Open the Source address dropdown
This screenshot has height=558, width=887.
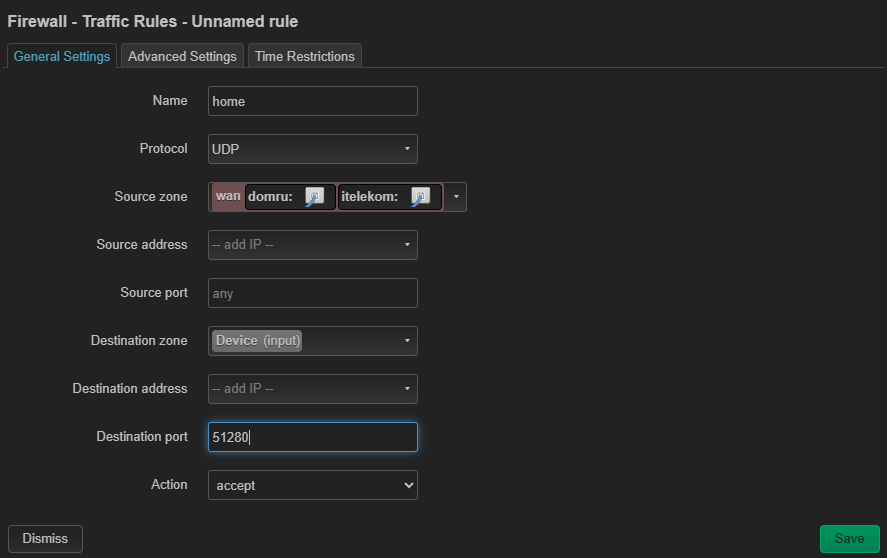(x=313, y=245)
